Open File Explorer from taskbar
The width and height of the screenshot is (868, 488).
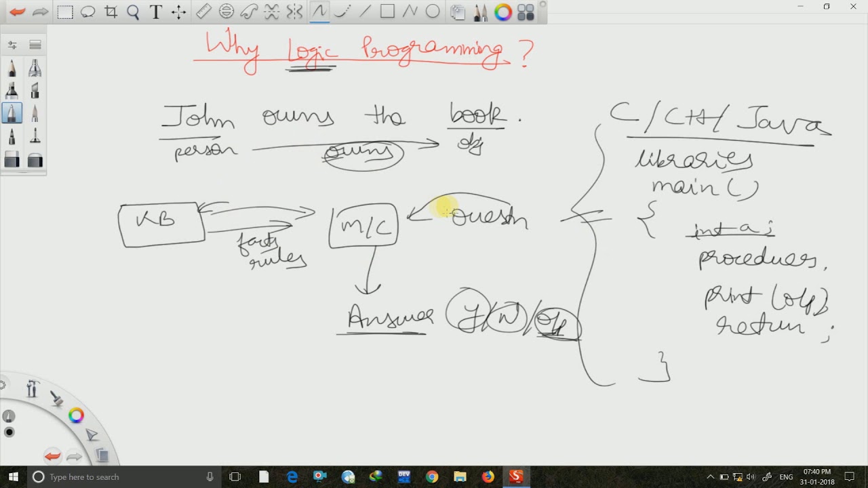460,477
